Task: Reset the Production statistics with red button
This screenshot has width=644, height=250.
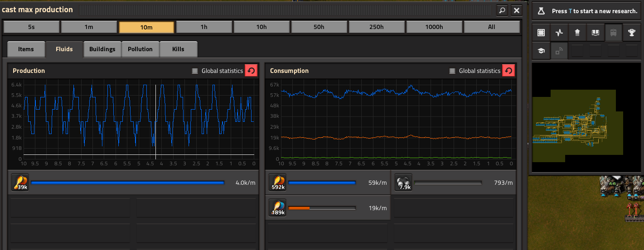Action: pyautogui.click(x=251, y=71)
